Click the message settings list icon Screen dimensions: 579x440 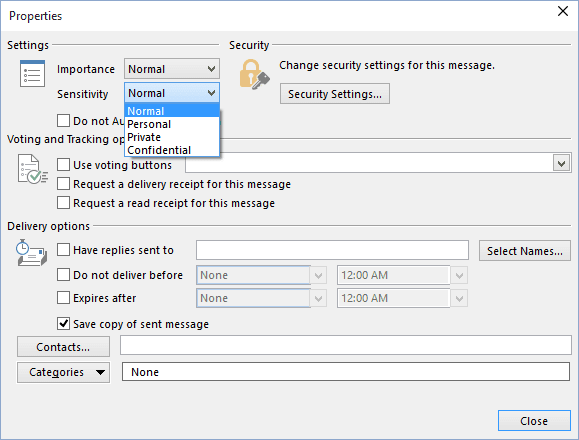pyautogui.click(x=32, y=73)
